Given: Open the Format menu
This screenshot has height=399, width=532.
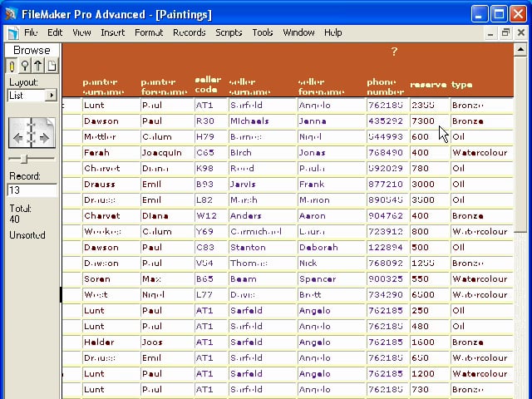Looking at the screenshot, I should (x=149, y=32).
